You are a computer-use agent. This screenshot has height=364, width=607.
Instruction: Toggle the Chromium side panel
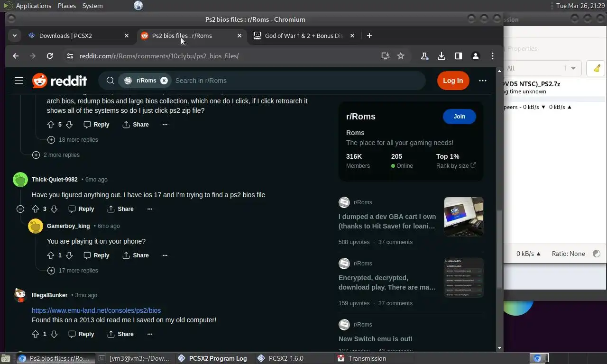pyautogui.click(x=459, y=56)
